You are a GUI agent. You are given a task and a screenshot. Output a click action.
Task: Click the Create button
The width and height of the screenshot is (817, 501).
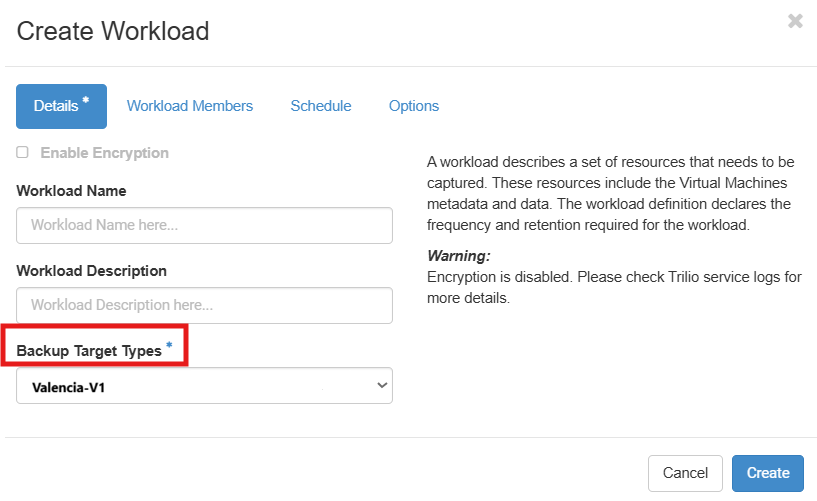pos(768,473)
